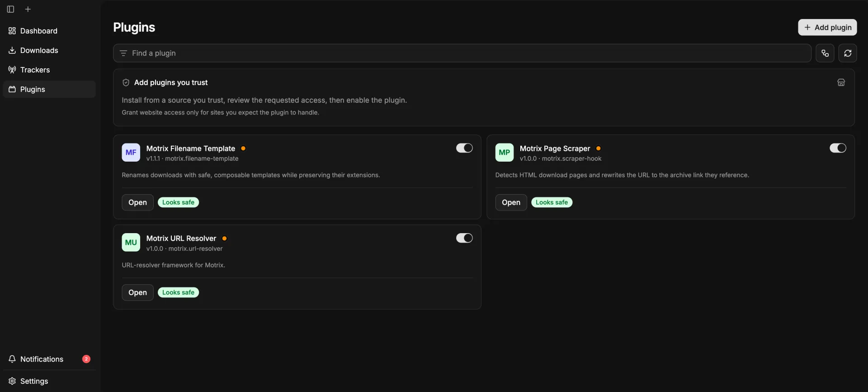Viewport: 868px width, 392px height.
Task: Open the Motrix Page Scraper plugin
Action: point(511,202)
